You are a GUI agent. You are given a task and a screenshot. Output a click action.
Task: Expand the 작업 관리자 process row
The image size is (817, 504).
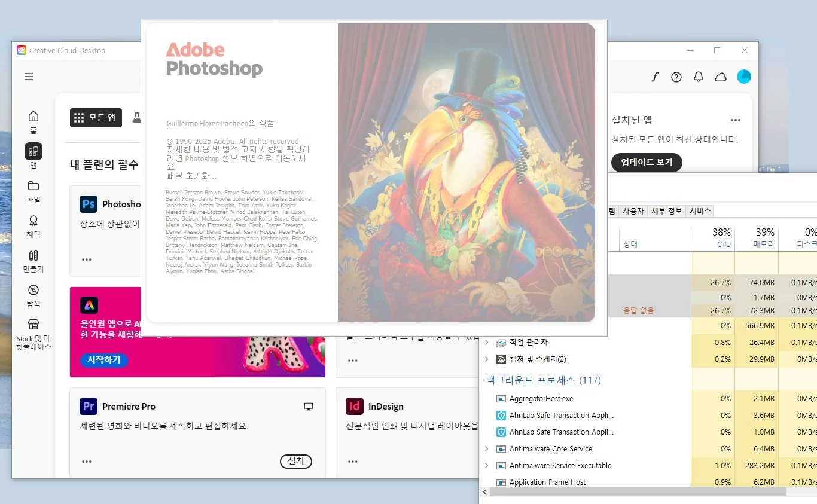(x=486, y=343)
